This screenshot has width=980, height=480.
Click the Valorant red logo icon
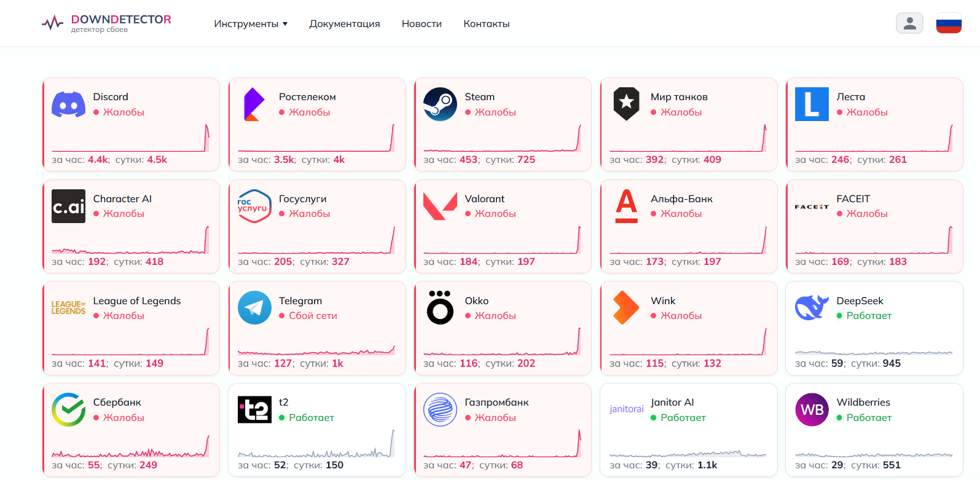point(441,207)
